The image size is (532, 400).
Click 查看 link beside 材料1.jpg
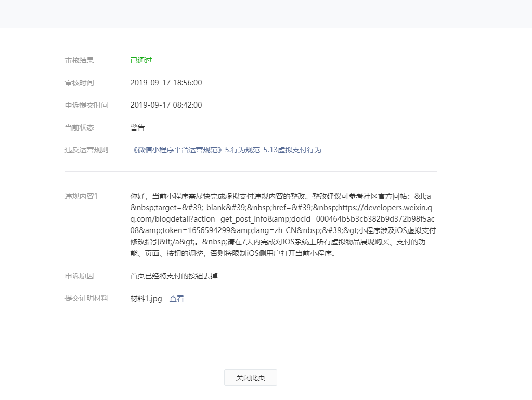176,299
